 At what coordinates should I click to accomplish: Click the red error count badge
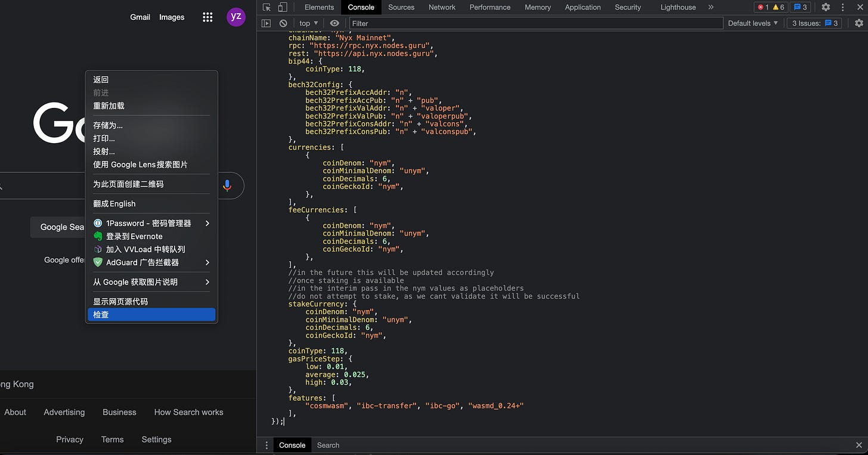coord(762,7)
